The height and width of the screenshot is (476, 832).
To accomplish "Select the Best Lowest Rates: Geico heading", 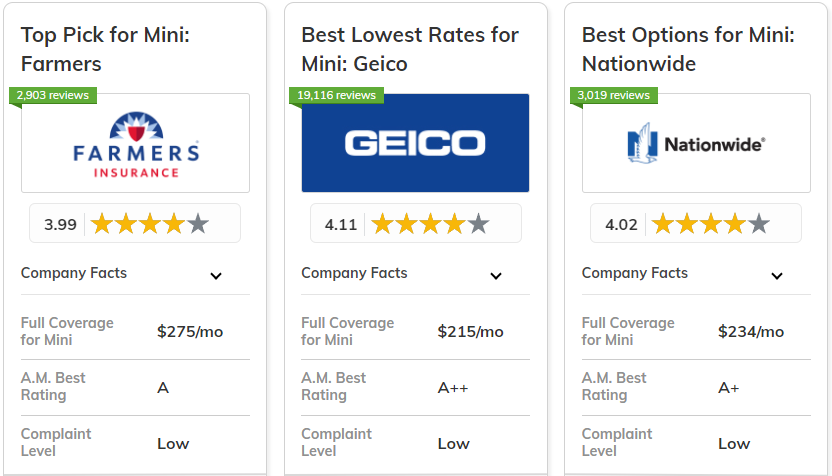I will 410,49.
